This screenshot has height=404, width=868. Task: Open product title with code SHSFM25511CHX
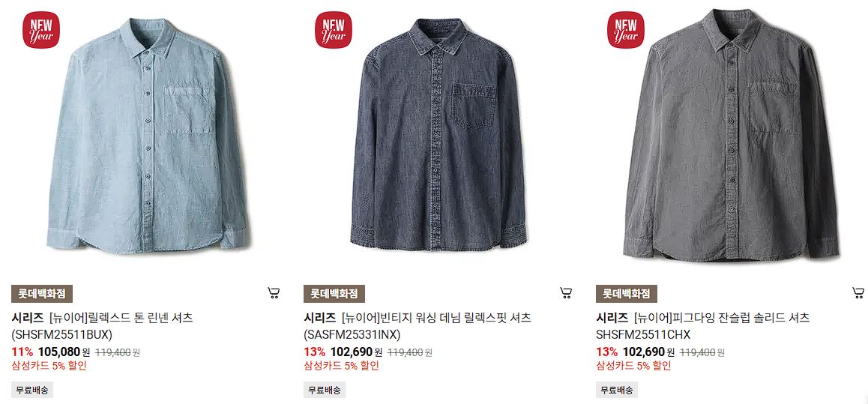click(x=702, y=326)
